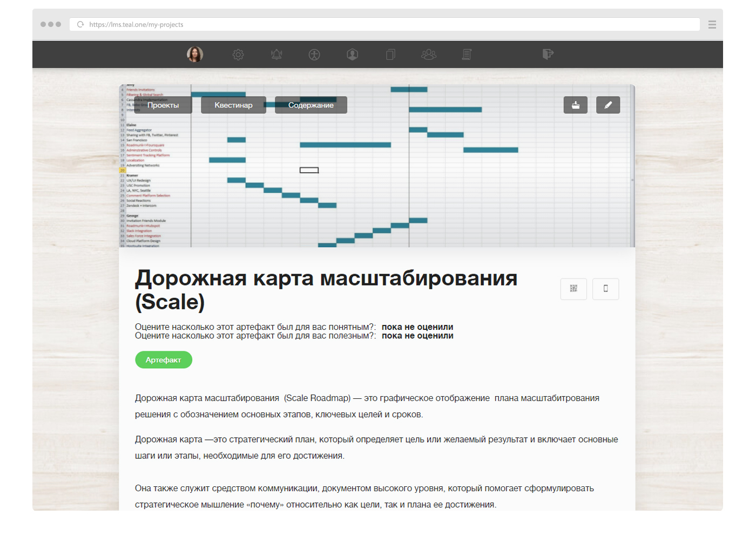Click the browser URL address field

click(384, 24)
